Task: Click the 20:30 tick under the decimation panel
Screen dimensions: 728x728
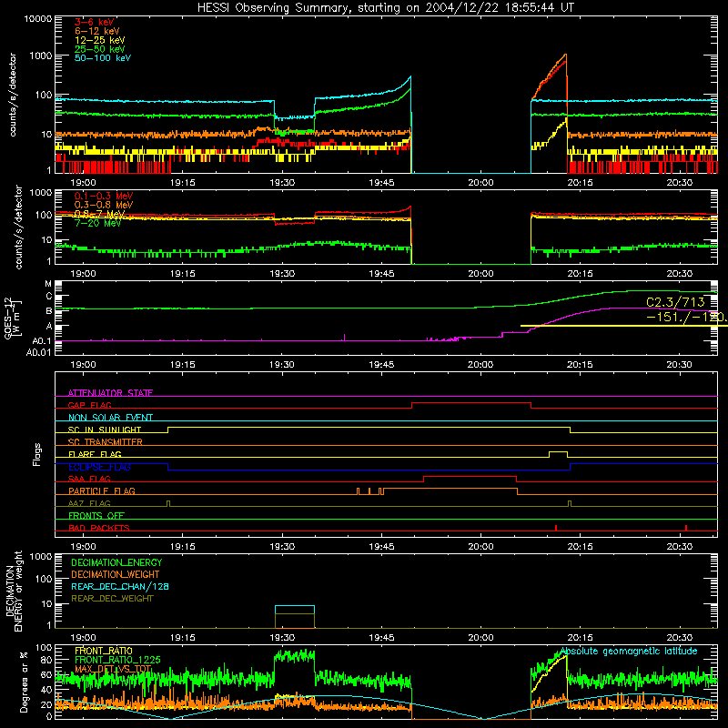Action: (679, 638)
